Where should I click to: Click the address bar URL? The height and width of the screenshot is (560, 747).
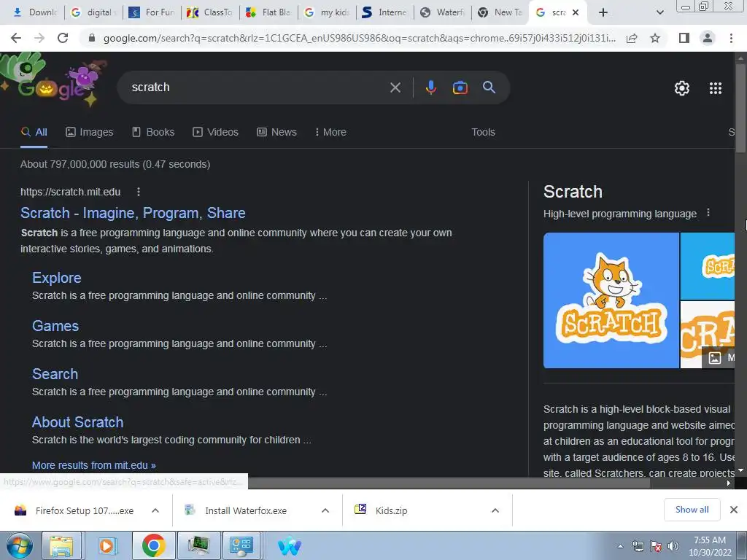point(359,38)
